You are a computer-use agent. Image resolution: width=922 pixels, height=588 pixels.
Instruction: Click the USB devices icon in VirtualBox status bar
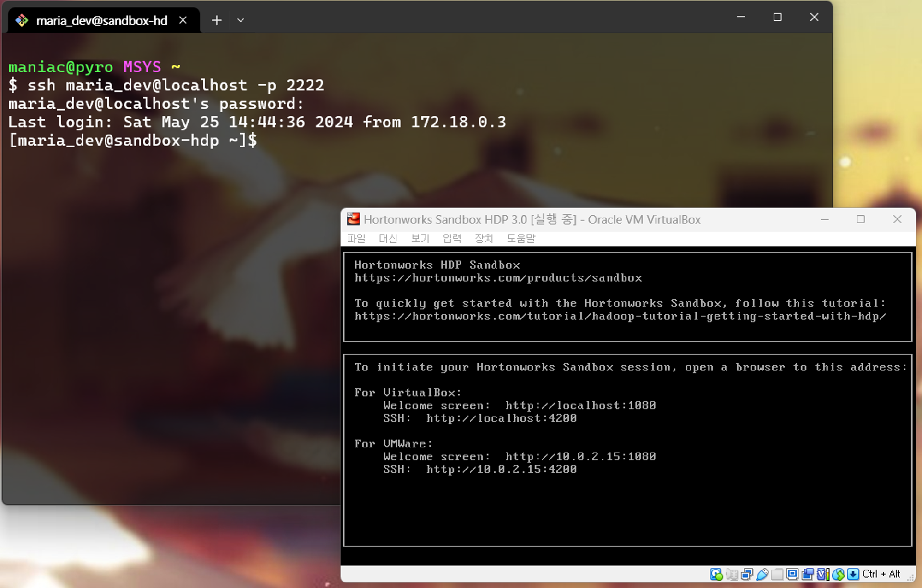[x=762, y=574]
